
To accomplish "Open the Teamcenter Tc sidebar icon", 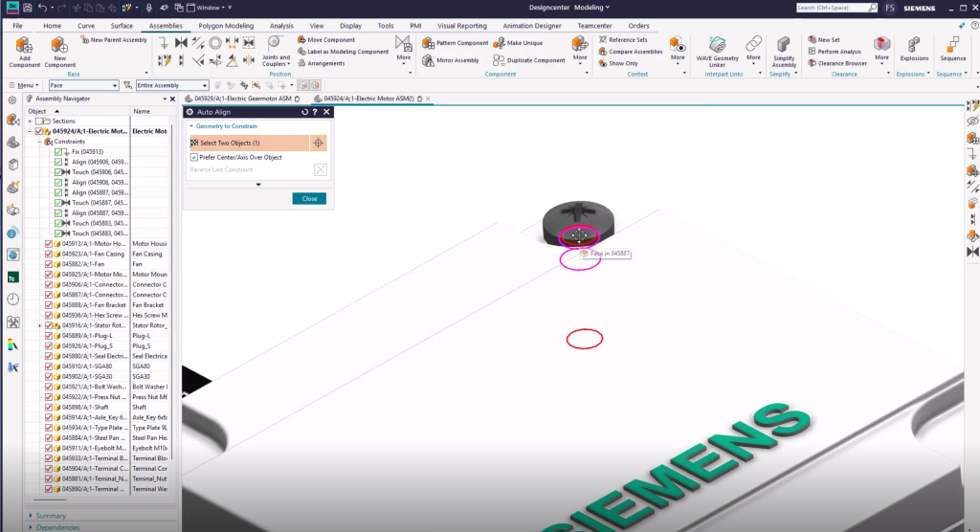I will pos(12,277).
